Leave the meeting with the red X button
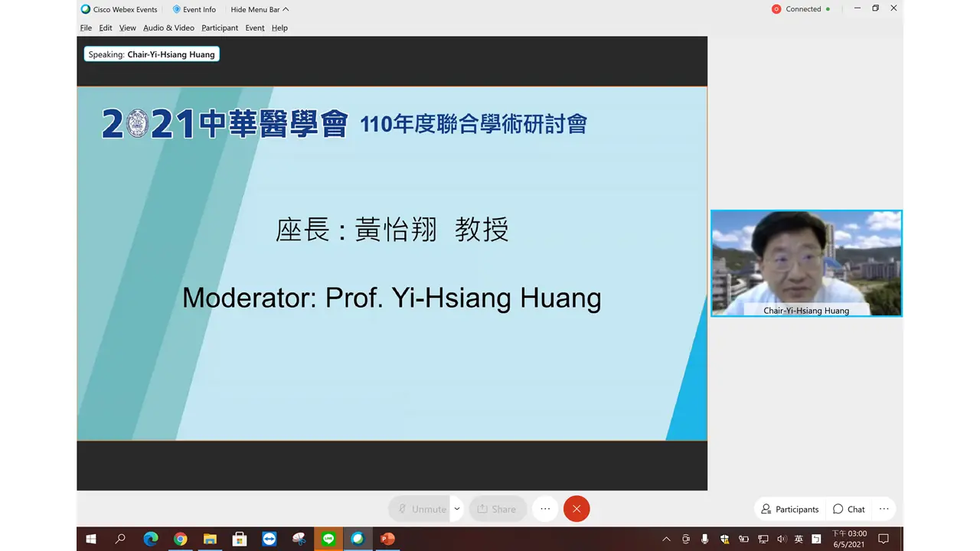980x551 pixels. (x=577, y=509)
